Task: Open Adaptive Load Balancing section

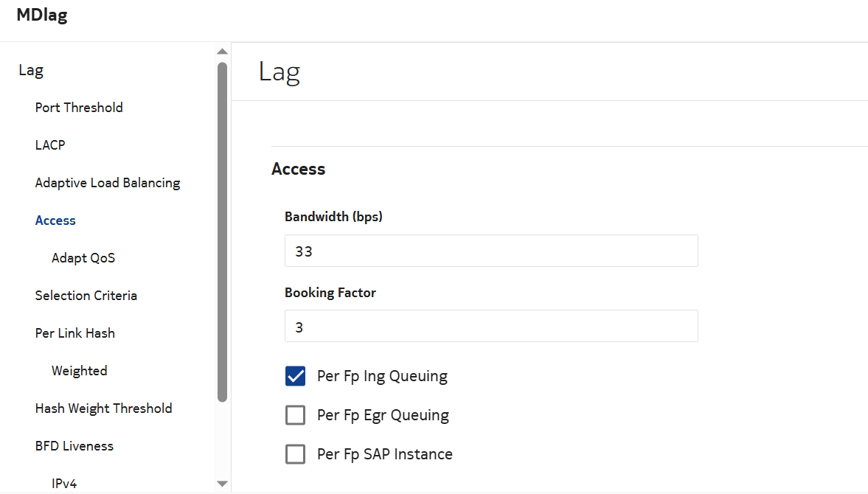Action: point(108,183)
